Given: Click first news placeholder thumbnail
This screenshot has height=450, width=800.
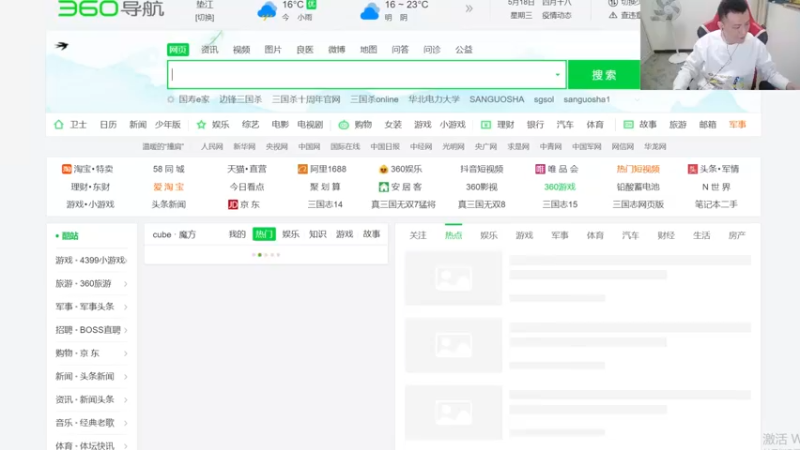Looking at the screenshot, I should tap(453, 278).
